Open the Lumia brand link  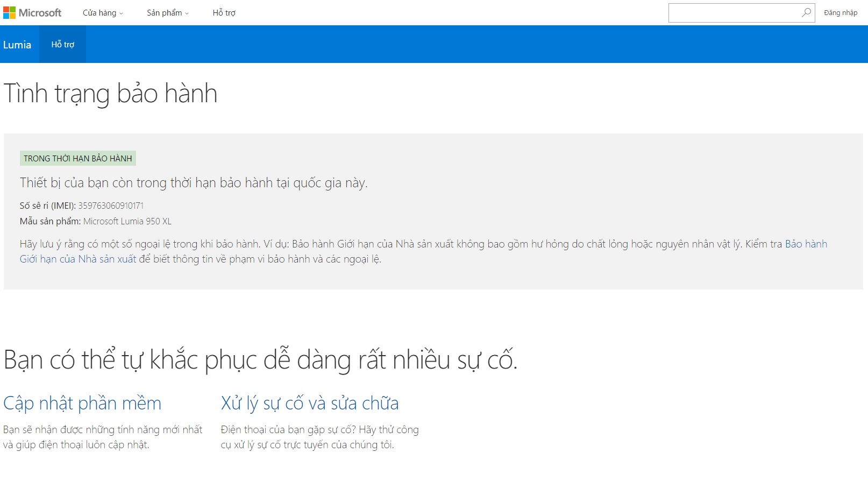(17, 45)
